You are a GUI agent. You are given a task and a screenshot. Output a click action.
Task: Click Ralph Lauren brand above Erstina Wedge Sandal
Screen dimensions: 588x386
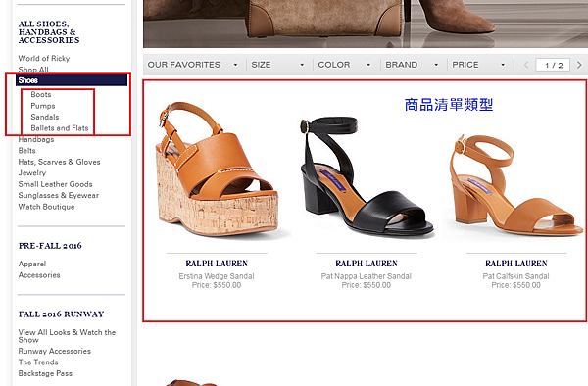(217, 264)
